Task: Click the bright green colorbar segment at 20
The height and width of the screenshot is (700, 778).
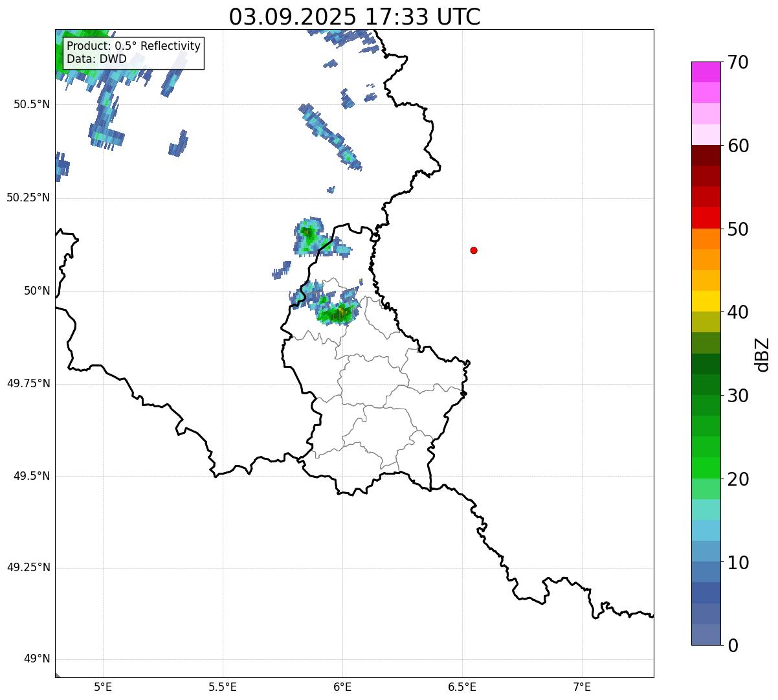Action: point(706,468)
